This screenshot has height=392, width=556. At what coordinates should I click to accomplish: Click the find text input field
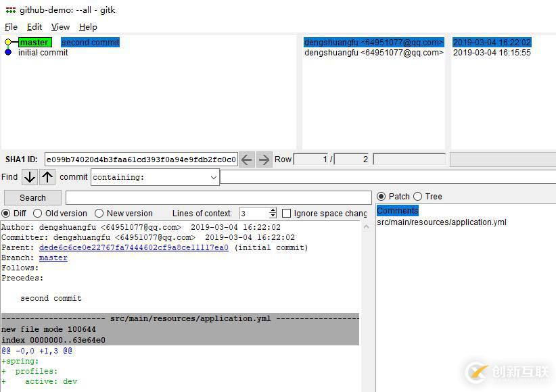[x=388, y=177]
